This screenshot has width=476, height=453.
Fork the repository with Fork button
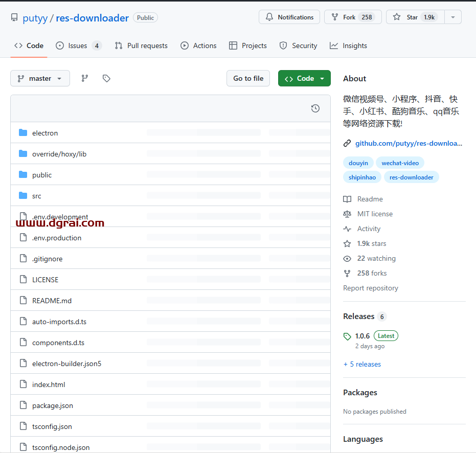click(353, 17)
